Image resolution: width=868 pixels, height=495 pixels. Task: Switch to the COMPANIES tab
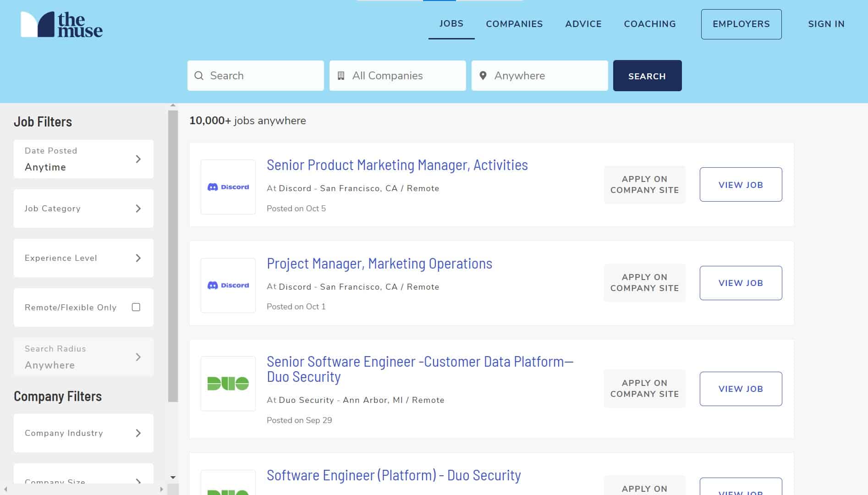[x=514, y=24]
